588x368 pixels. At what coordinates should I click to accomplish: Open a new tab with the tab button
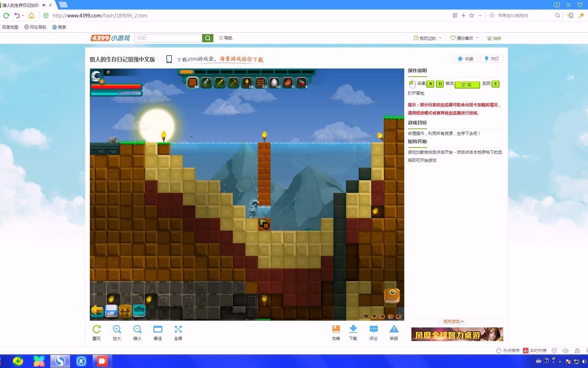63,5
